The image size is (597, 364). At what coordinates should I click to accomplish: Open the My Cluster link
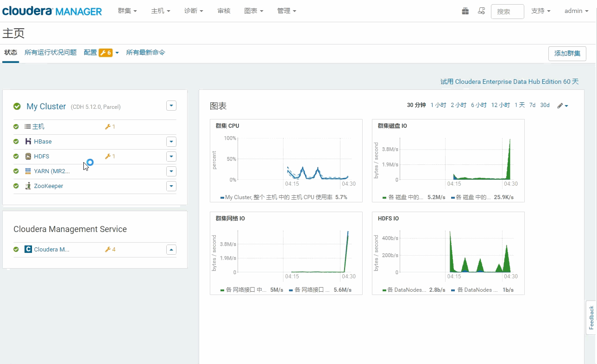(46, 107)
